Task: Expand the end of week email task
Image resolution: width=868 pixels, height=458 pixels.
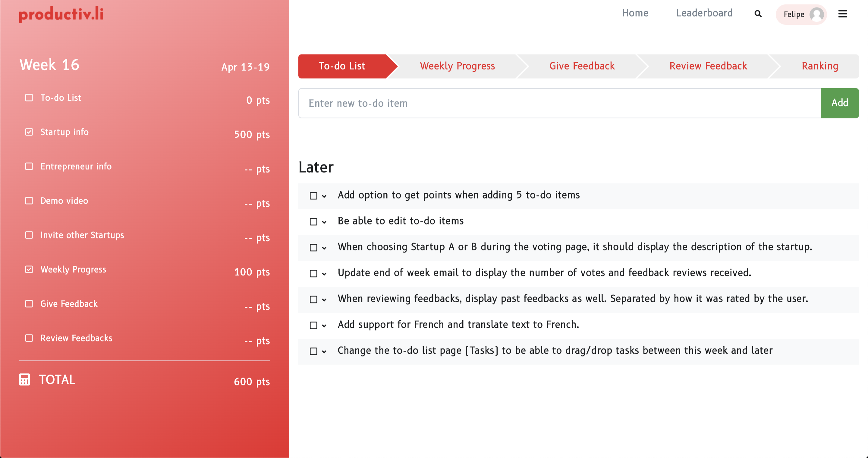Action: [325, 274]
